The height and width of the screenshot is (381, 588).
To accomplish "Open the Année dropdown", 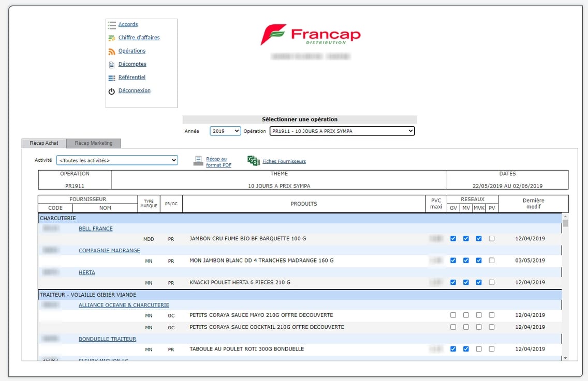I will tap(225, 131).
